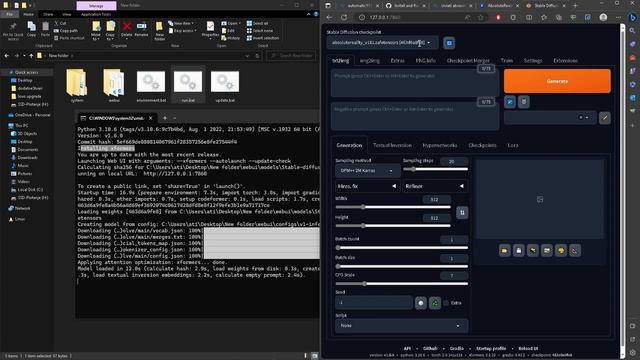Click the Seed input field
Viewport: 640px width, 360px height.
[373, 303]
